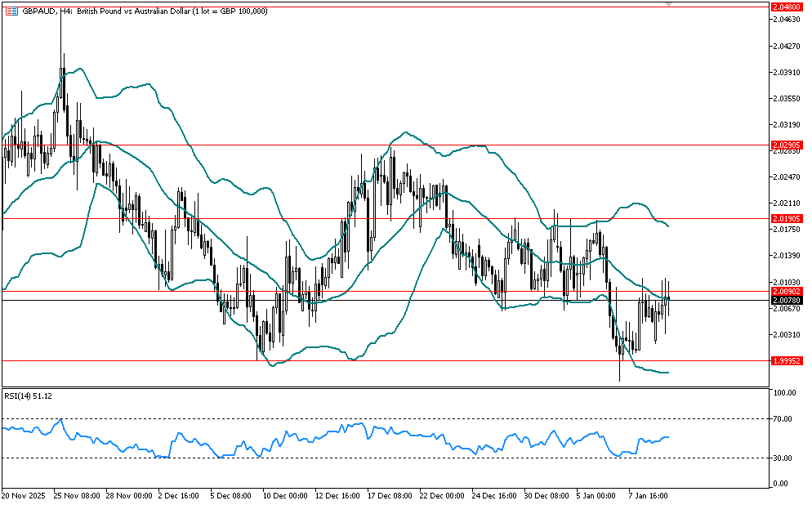This screenshot has width=812, height=505.
Task: Click the red 1.99952 price level label
Action: (787, 360)
